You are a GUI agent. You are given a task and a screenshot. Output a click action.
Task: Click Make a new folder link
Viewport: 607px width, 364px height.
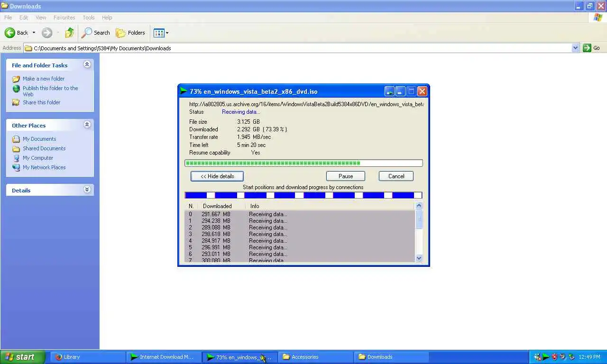(x=44, y=79)
